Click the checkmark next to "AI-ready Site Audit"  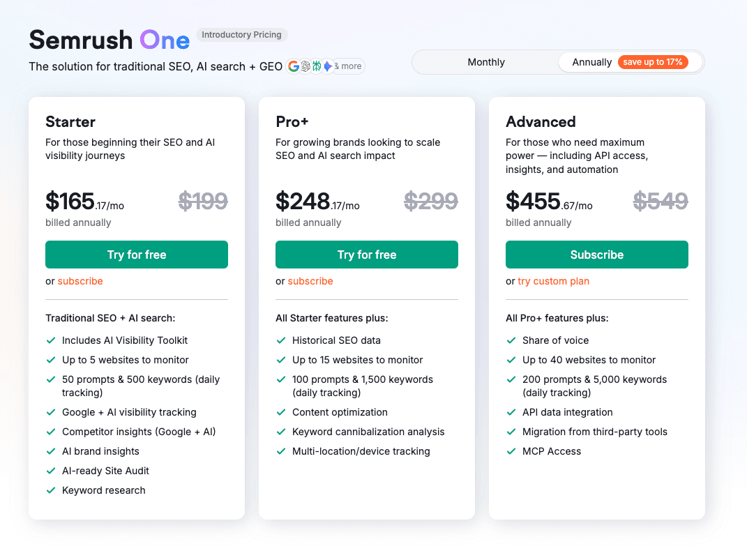50,471
